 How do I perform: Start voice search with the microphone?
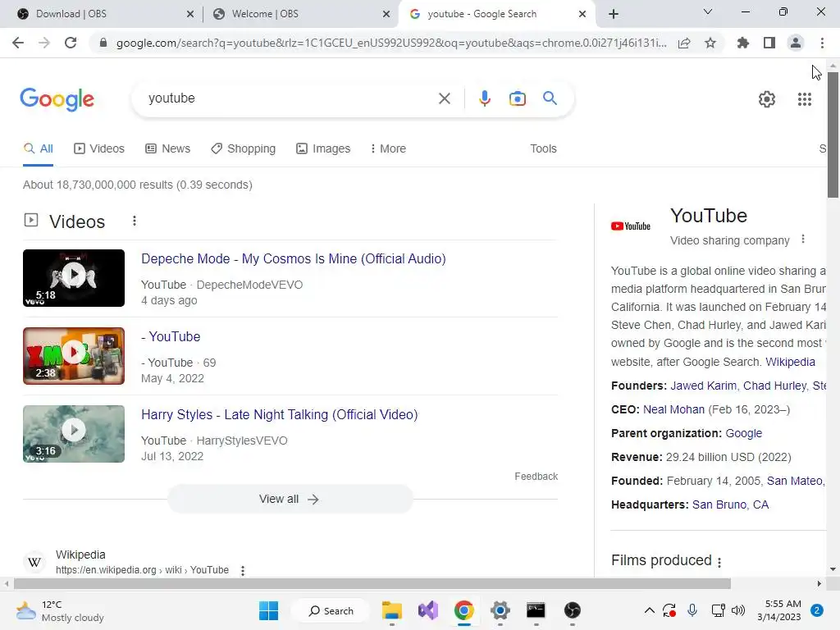pos(485,98)
